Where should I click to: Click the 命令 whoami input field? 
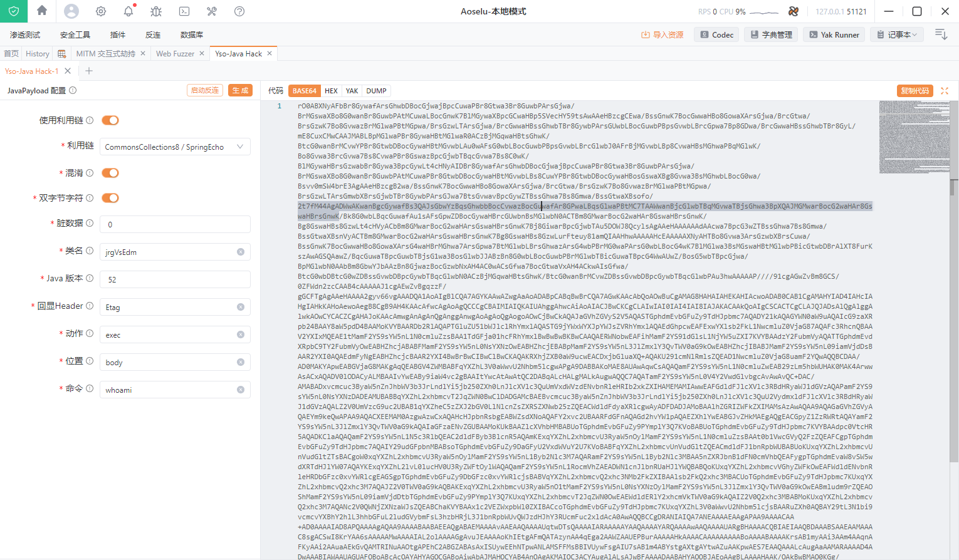[x=169, y=390]
